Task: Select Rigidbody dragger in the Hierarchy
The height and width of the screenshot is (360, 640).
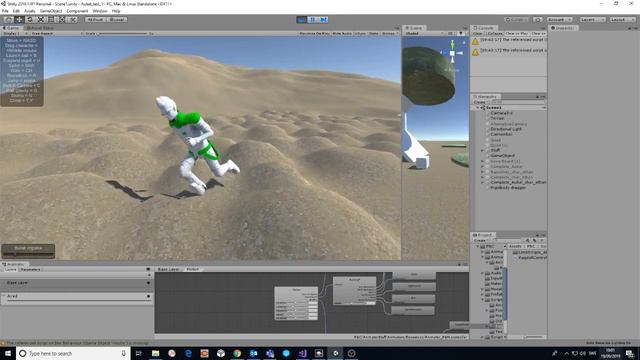Action: (x=508, y=188)
